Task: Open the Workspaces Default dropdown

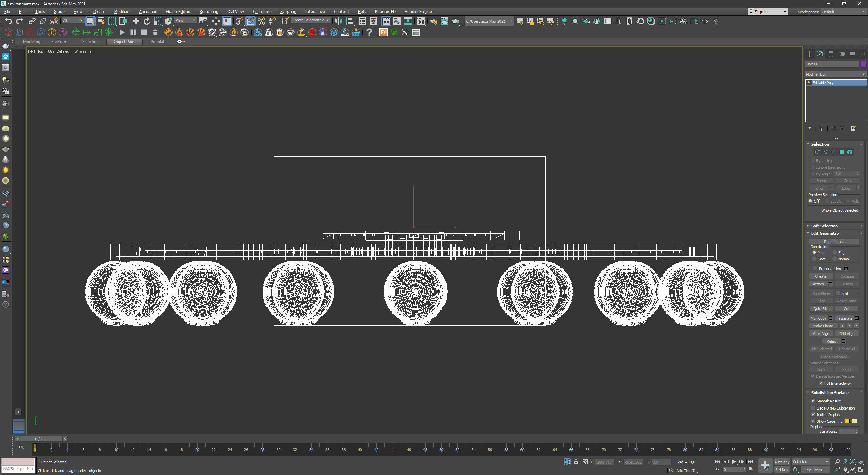Action: click(x=843, y=12)
